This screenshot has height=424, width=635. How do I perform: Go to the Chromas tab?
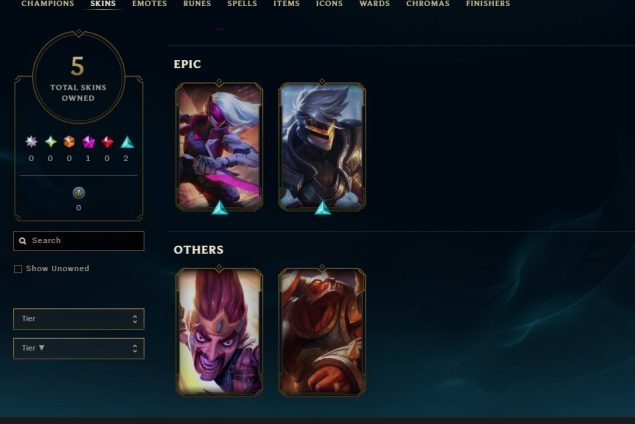(428, 4)
